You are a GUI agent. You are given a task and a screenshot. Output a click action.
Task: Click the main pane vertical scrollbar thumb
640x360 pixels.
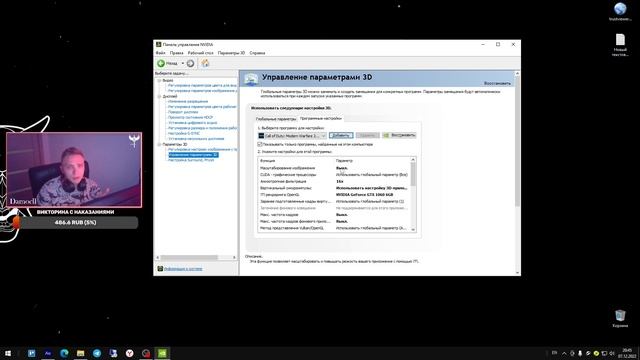[517, 141]
